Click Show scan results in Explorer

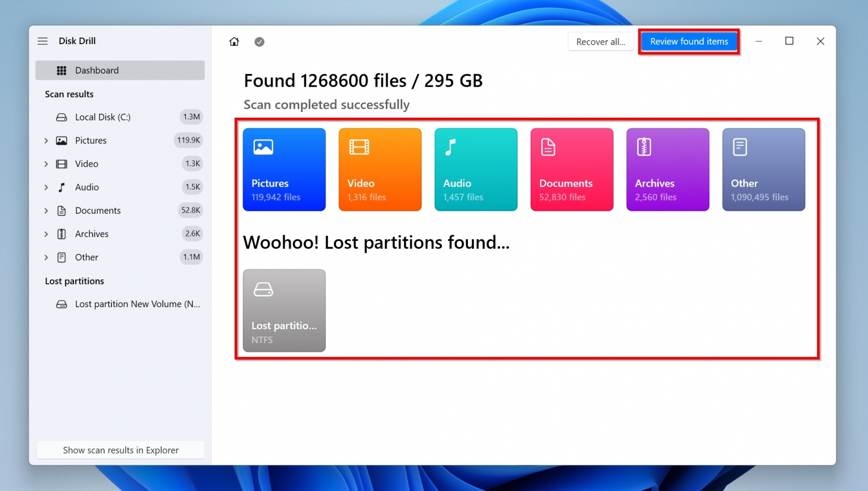(120, 450)
